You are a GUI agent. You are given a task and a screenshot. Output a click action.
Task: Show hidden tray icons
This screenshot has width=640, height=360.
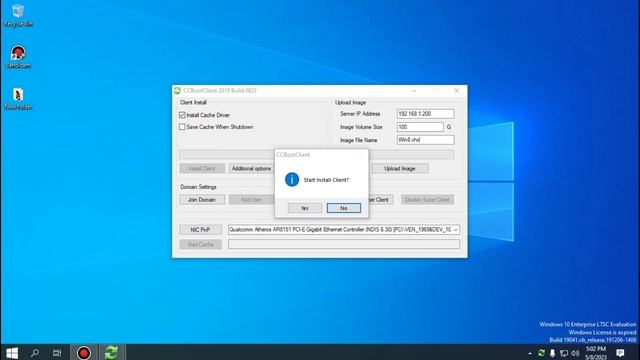[530, 353]
